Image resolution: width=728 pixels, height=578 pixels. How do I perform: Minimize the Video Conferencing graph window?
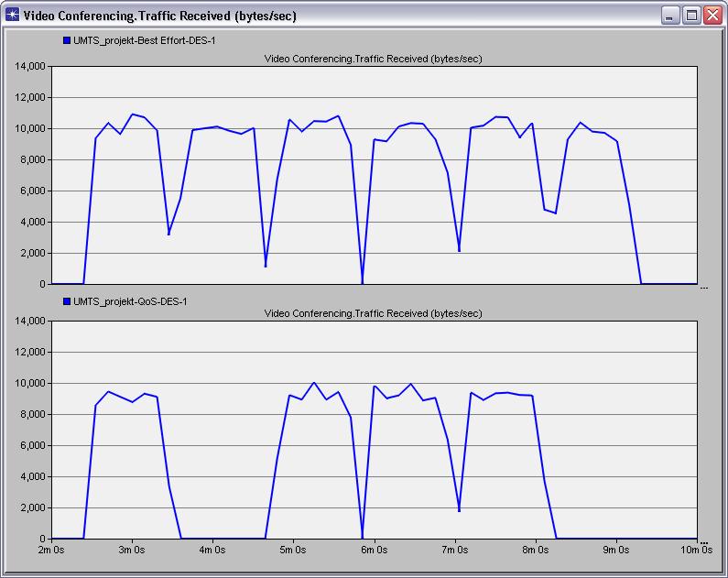[x=669, y=16]
